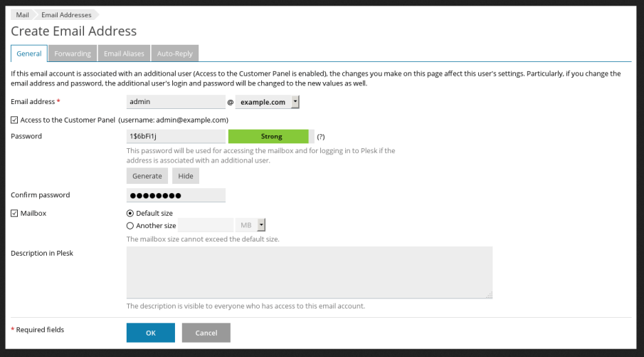Toggle Access to the Customer Panel checkbox
The height and width of the screenshot is (357, 644).
(x=15, y=120)
